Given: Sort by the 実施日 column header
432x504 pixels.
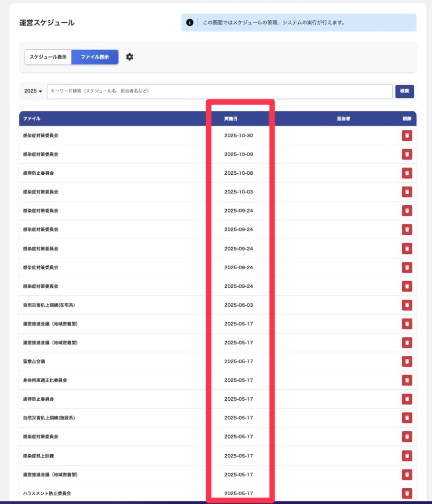Looking at the screenshot, I should [x=231, y=119].
